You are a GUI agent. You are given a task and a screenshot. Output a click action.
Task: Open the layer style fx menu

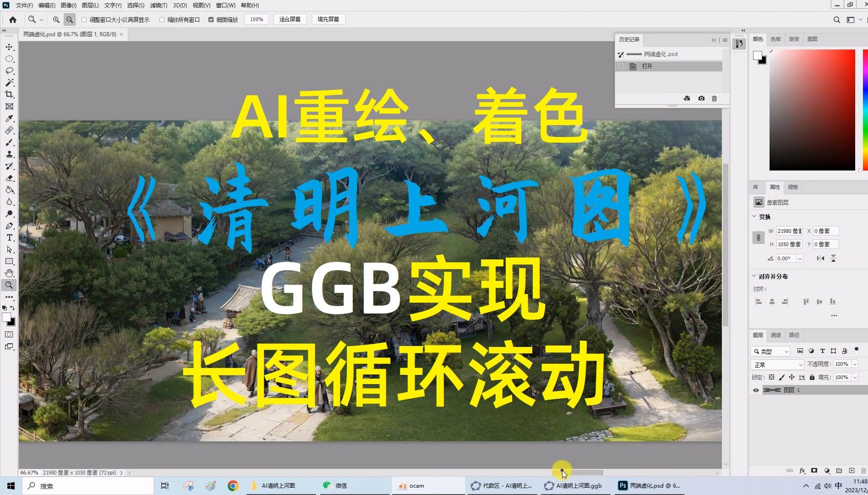click(x=802, y=471)
